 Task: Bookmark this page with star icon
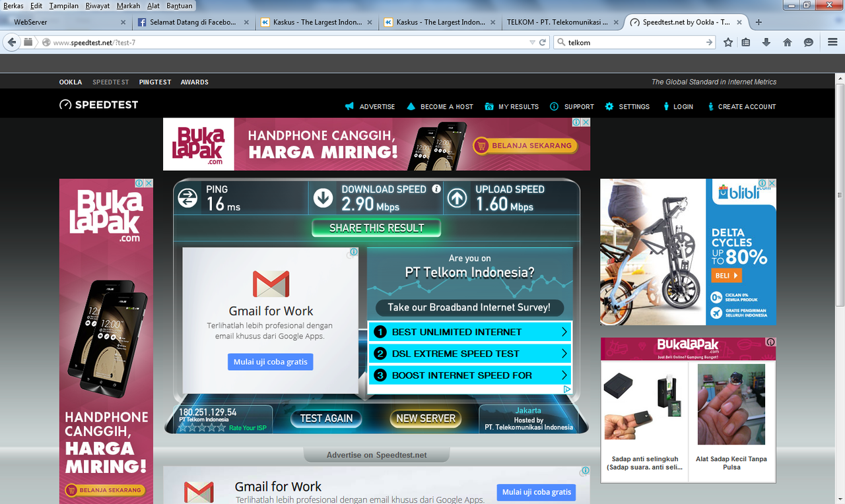(728, 42)
